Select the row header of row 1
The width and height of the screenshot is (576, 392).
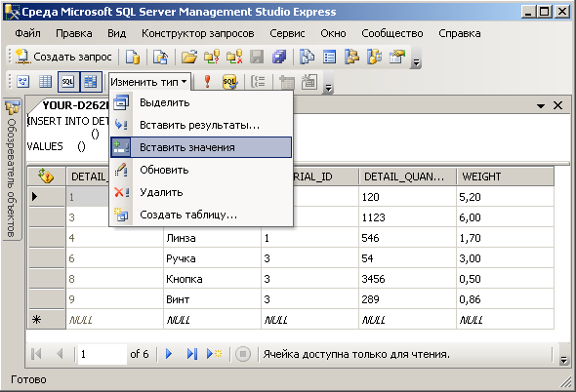pos(47,197)
